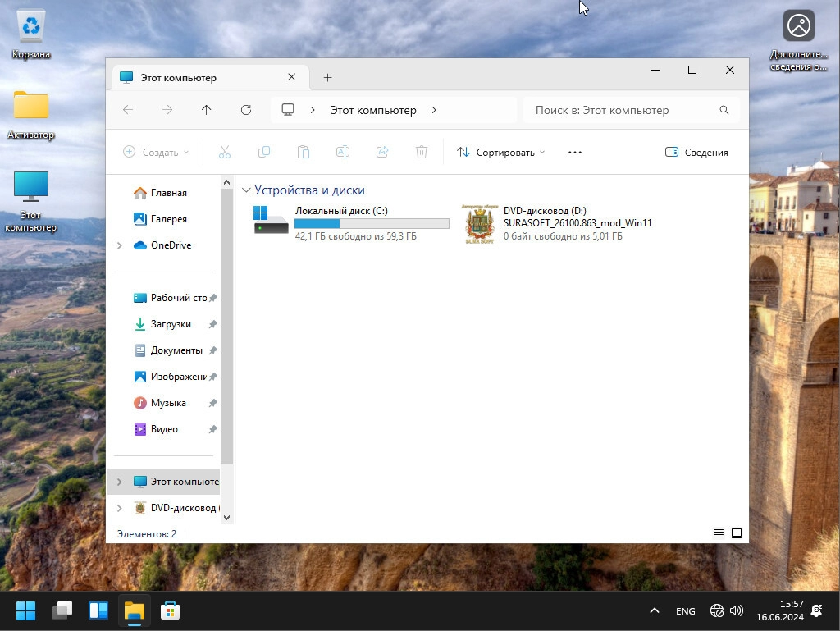Open the Windows Start menu
Screen dimensions: 840x631
[x=25, y=610]
